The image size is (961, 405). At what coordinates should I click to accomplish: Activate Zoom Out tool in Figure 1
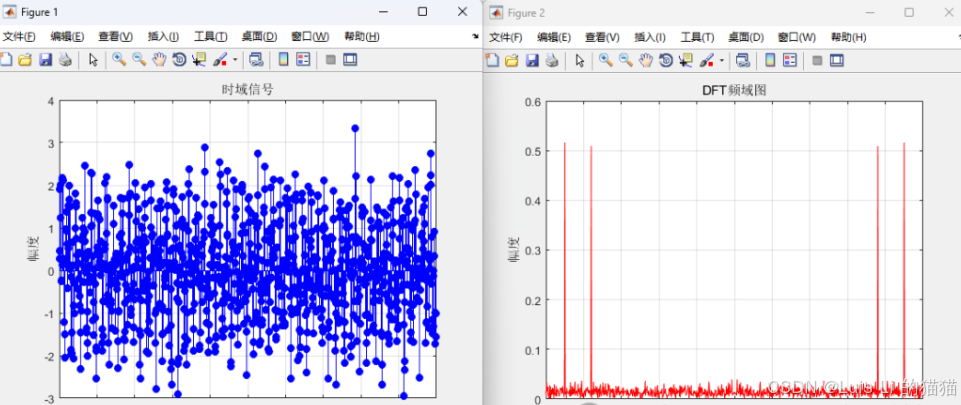pos(139,59)
